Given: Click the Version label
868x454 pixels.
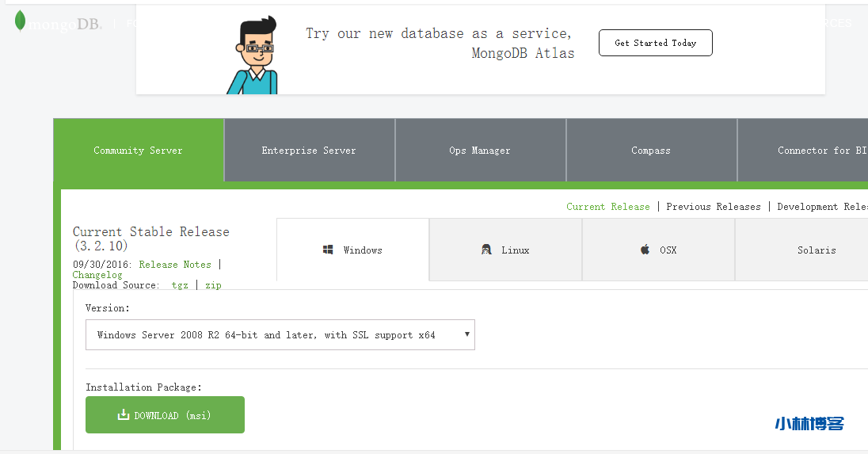Looking at the screenshot, I should pos(108,308).
